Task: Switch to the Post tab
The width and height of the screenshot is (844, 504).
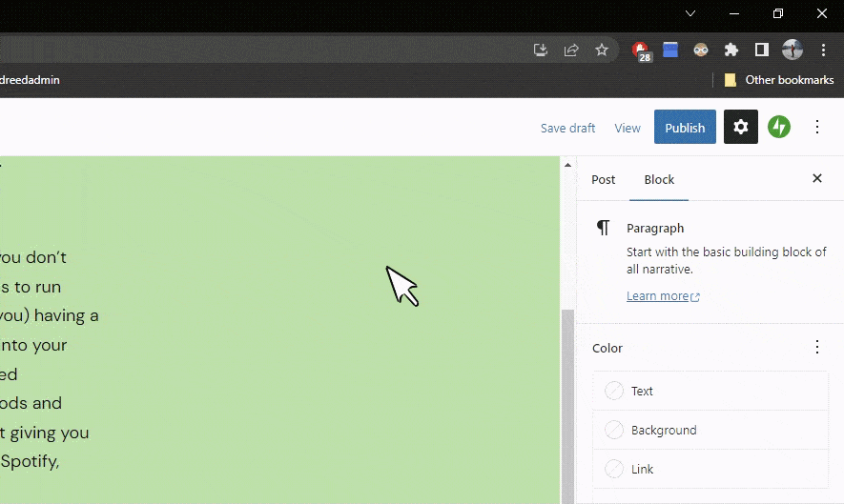Action: coord(603,179)
